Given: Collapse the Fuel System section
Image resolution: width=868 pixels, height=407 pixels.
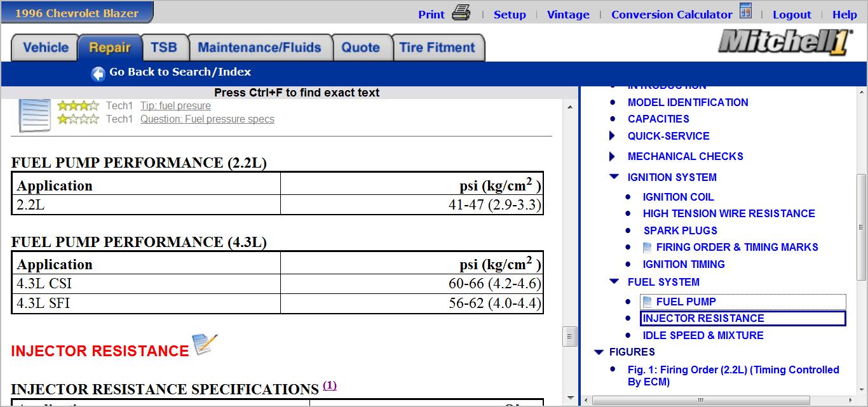Looking at the screenshot, I should click(x=614, y=281).
